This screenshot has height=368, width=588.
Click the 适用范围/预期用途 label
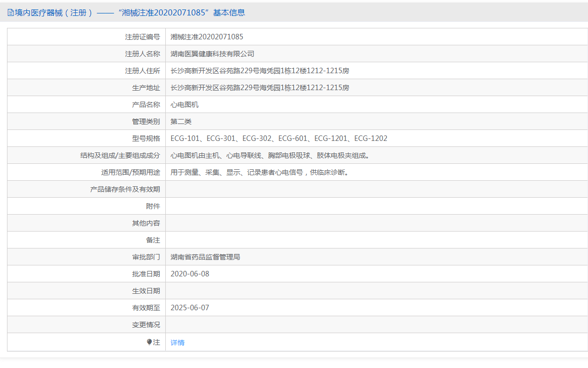point(130,172)
